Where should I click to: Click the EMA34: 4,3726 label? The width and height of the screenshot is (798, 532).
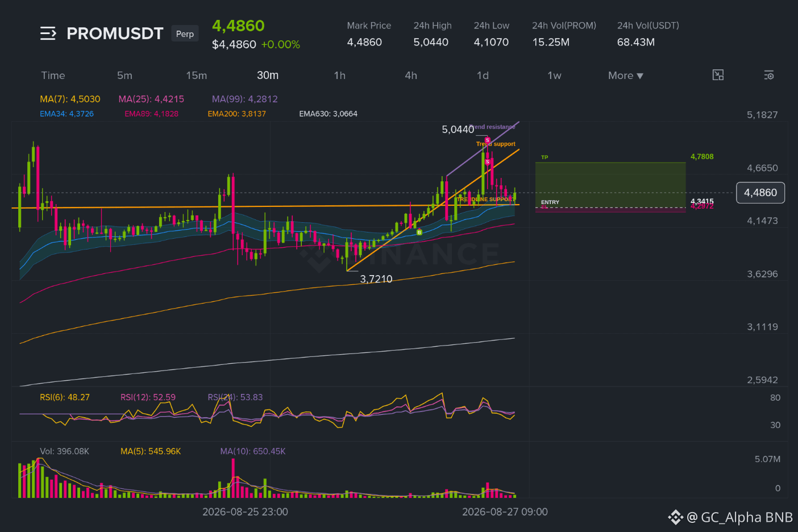coord(66,114)
